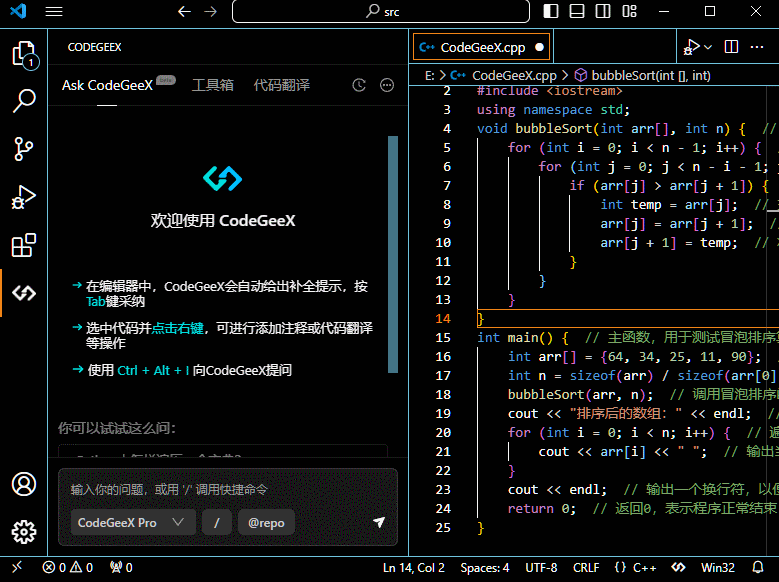Change indentation via Spaces: 4
779x582 pixels.
[x=484, y=568]
